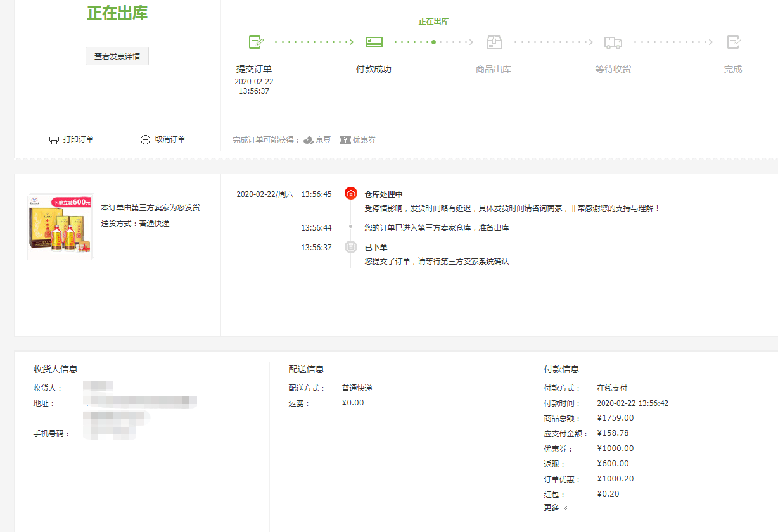
Task: Click the payment success (付款成功) card icon
Action: point(374,42)
